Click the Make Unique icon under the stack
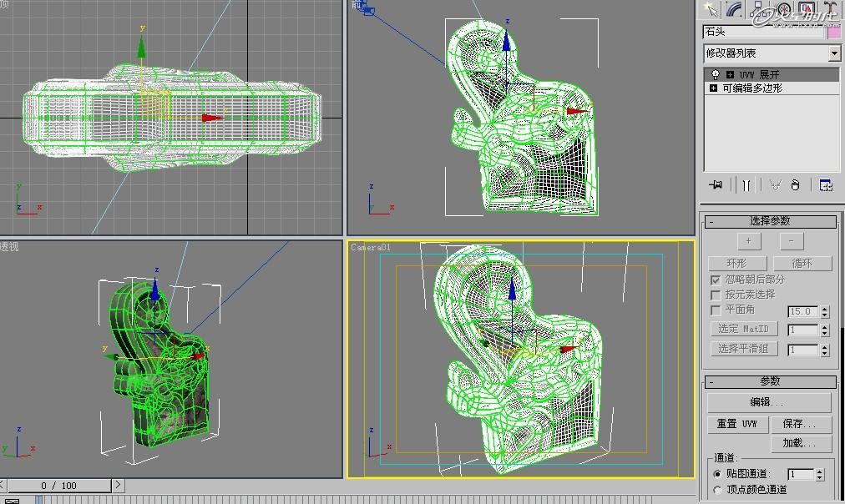The width and height of the screenshot is (845, 504). coord(775,185)
